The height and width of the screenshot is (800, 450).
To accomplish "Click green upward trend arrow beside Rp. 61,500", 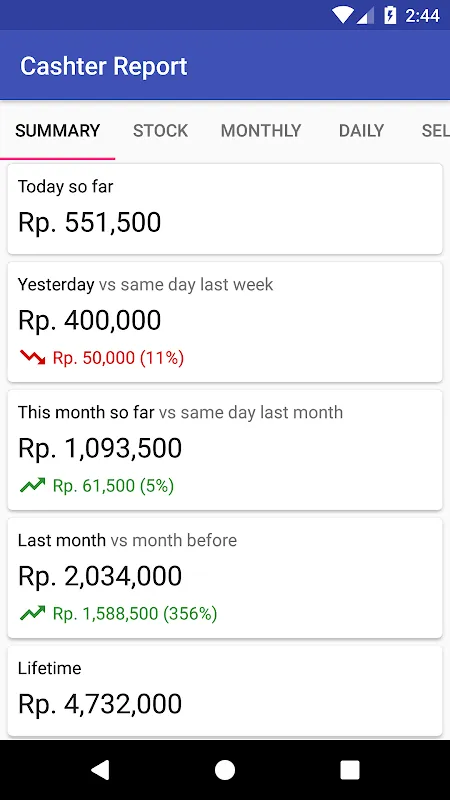I will pyautogui.click(x=33, y=485).
